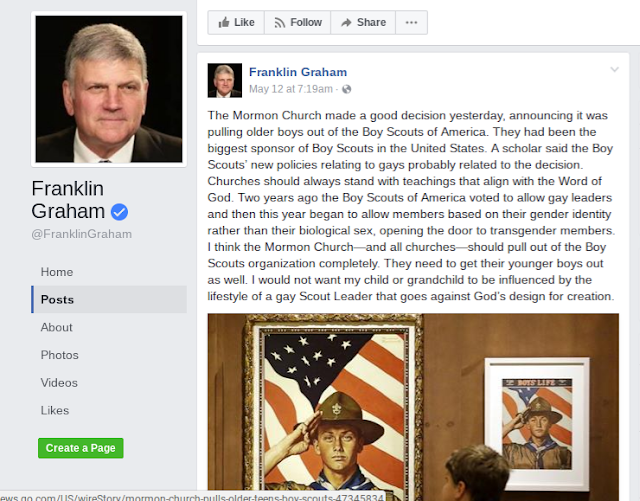Screen dimensions: 640x501
Task: Open the Likes section
Action: coord(55,410)
